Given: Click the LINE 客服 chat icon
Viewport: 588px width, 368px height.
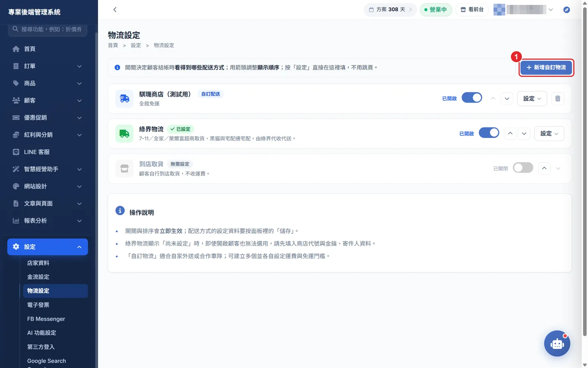Looking at the screenshot, I should 16,152.
